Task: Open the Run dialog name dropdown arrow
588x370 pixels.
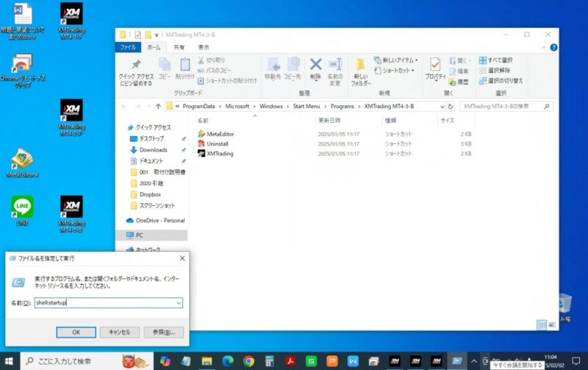Action: [179, 303]
